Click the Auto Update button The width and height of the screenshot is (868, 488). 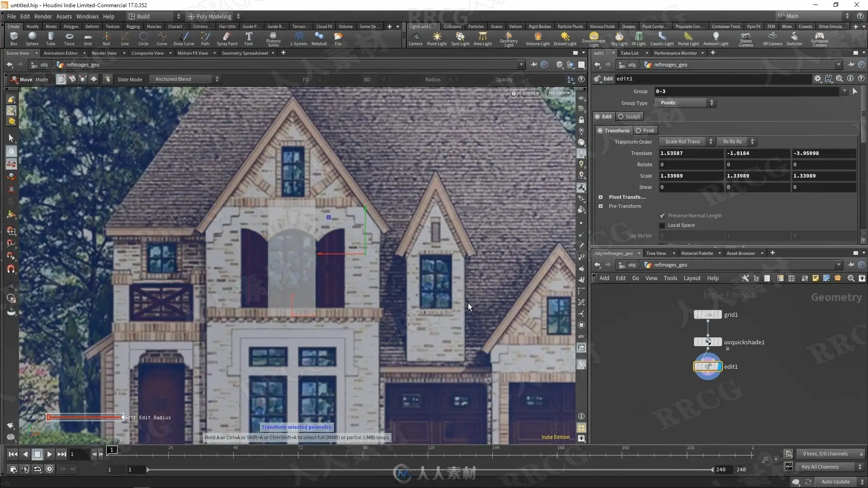point(835,482)
